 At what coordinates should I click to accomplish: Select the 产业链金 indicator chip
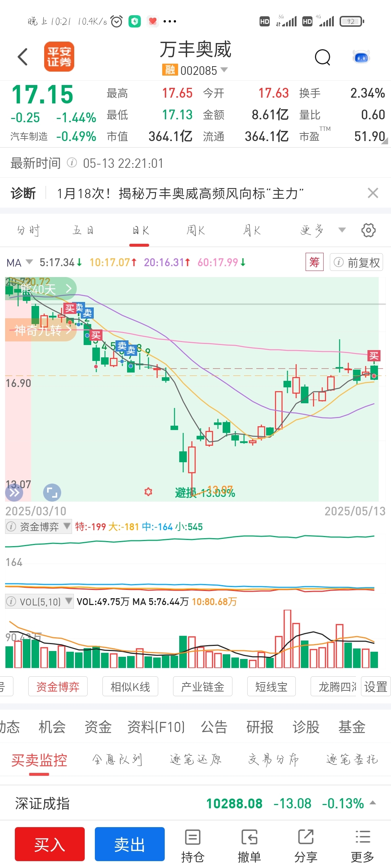[x=203, y=686]
